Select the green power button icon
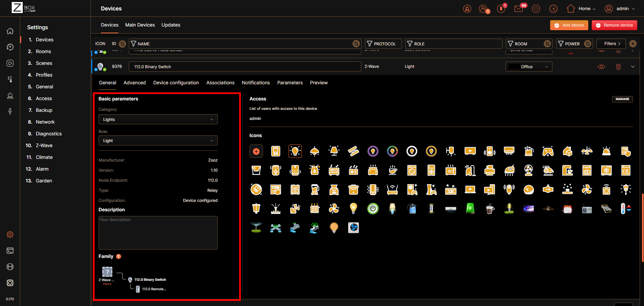The width and height of the screenshot is (644, 306). pos(373,209)
